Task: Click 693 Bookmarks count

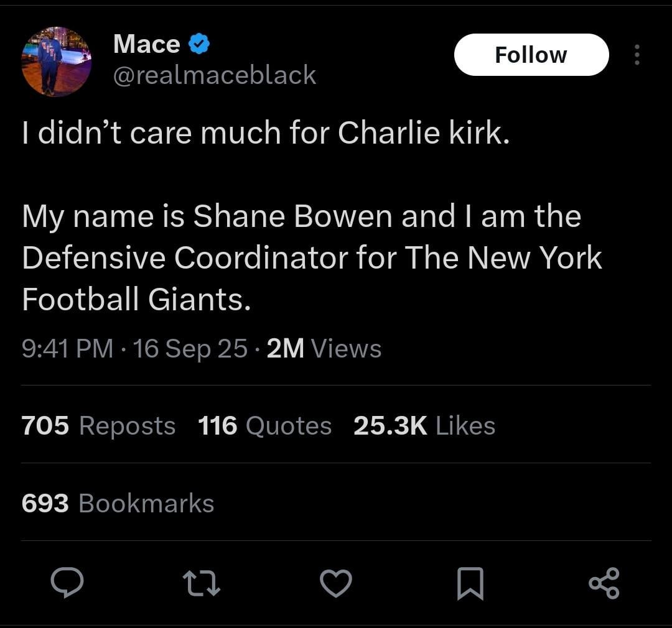Action: pos(117,502)
